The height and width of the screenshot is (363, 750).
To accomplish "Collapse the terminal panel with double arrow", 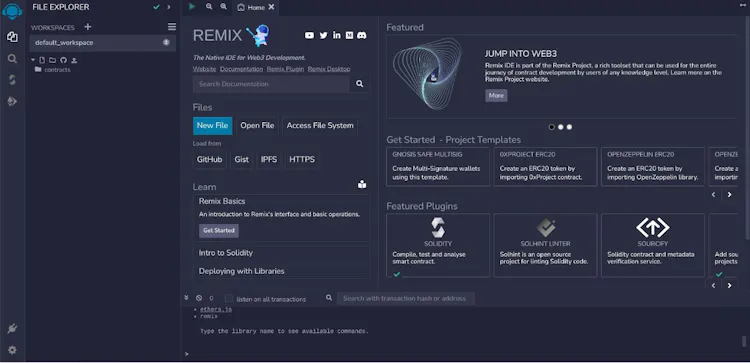I will pyautogui.click(x=187, y=297).
